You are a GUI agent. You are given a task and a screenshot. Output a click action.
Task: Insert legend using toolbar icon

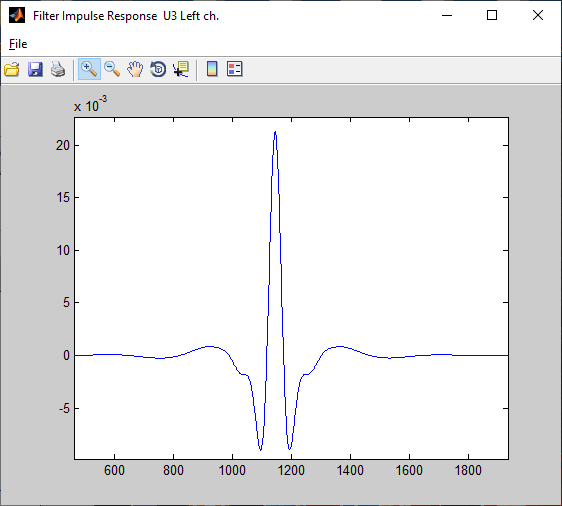[x=235, y=69]
